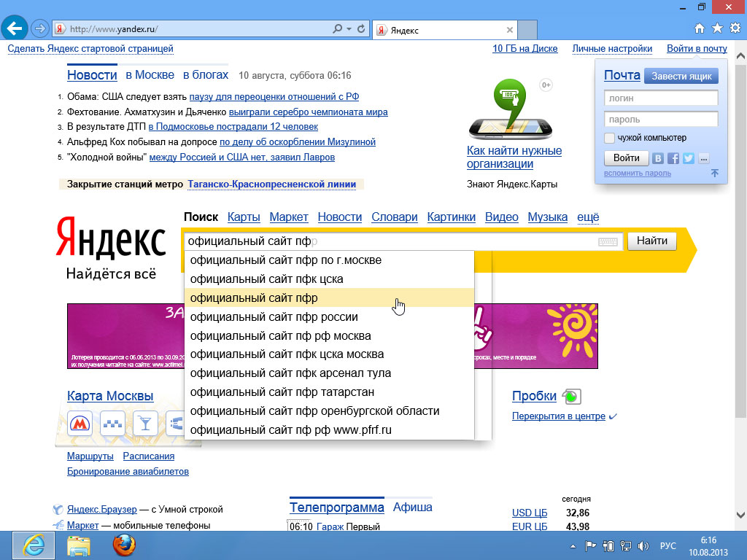747x560 pixels.
Task: Click the address bar search magnifier icon
Action: pos(337,28)
